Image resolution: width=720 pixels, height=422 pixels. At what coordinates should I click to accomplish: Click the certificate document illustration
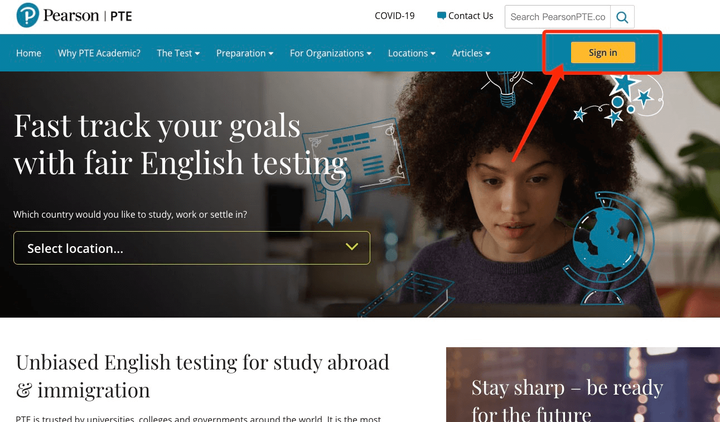click(354, 154)
